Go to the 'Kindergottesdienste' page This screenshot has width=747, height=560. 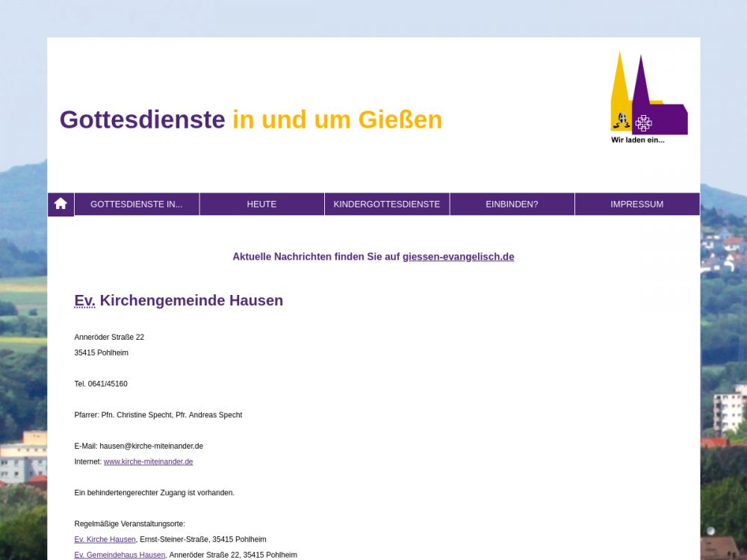(387, 204)
